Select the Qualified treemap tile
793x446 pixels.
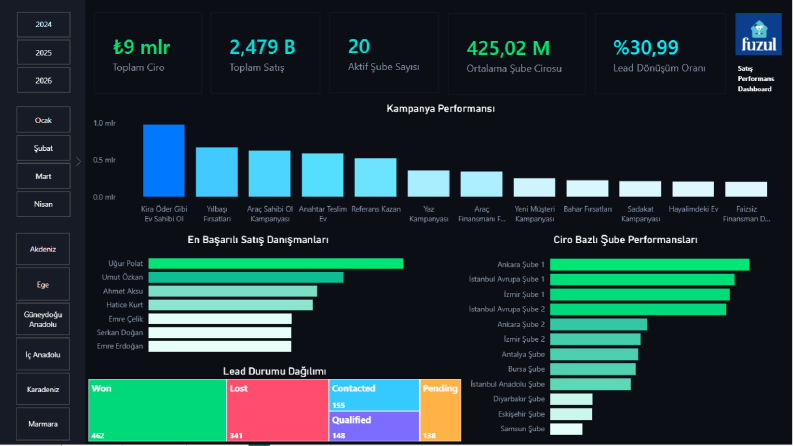(x=374, y=426)
